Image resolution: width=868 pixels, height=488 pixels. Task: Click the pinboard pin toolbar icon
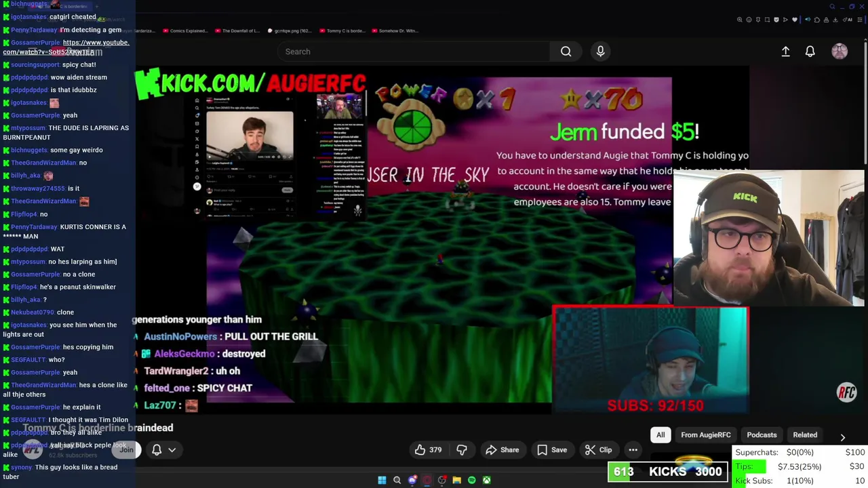[758, 20]
